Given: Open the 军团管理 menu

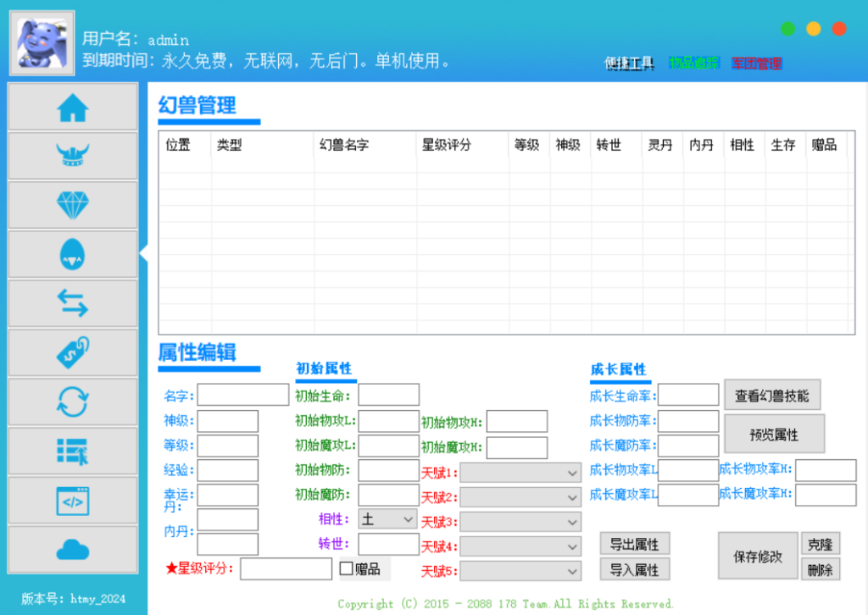Looking at the screenshot, I should [756, 64].
